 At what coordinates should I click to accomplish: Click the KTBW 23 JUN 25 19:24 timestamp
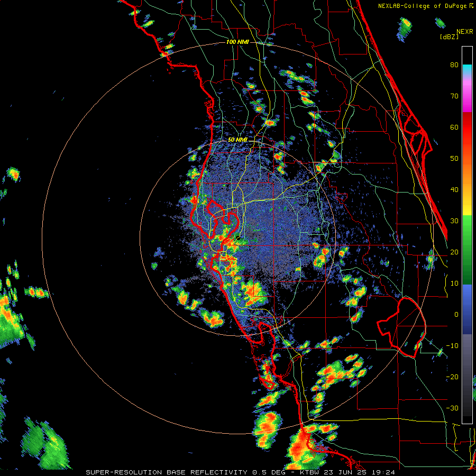click(347, 472)
